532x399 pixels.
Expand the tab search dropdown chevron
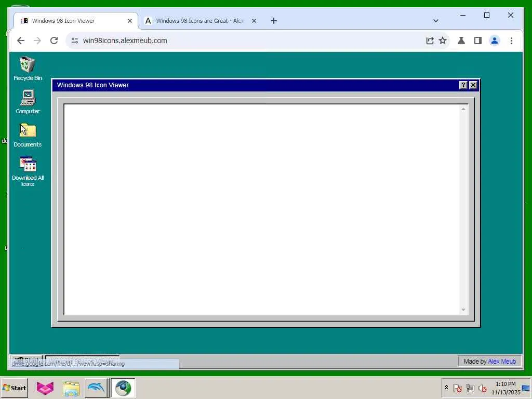(436, 21)
